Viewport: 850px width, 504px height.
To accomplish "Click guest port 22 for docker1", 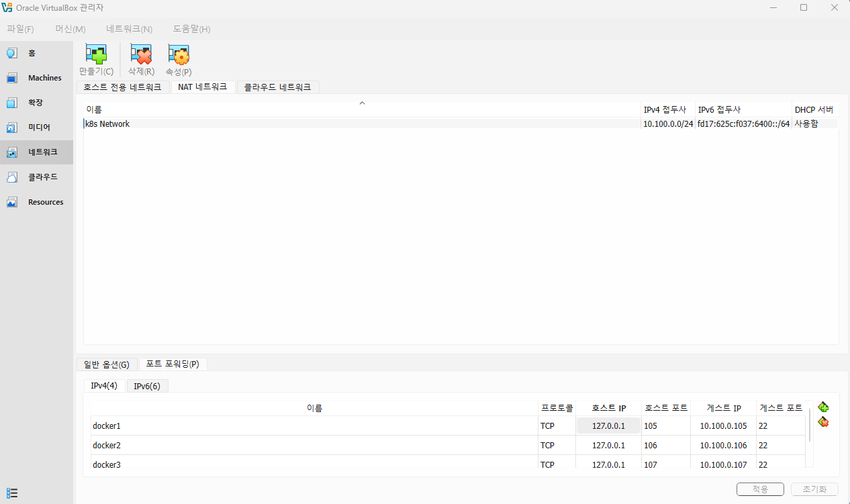I will pyautogui.click(x=781, y=426).
